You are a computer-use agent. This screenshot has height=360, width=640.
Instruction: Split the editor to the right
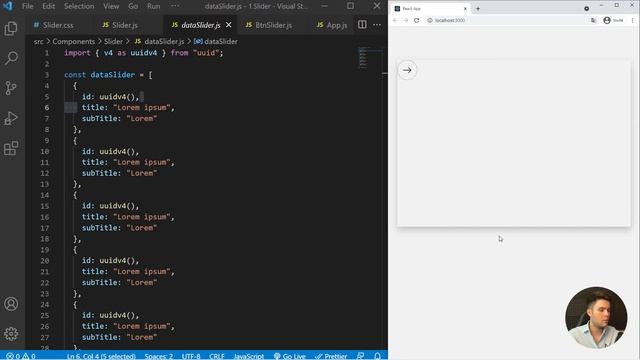click(362, 24)
